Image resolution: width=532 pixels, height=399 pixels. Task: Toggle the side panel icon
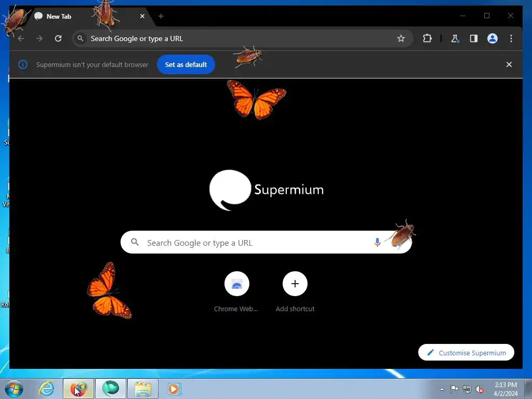click(474, 38)
